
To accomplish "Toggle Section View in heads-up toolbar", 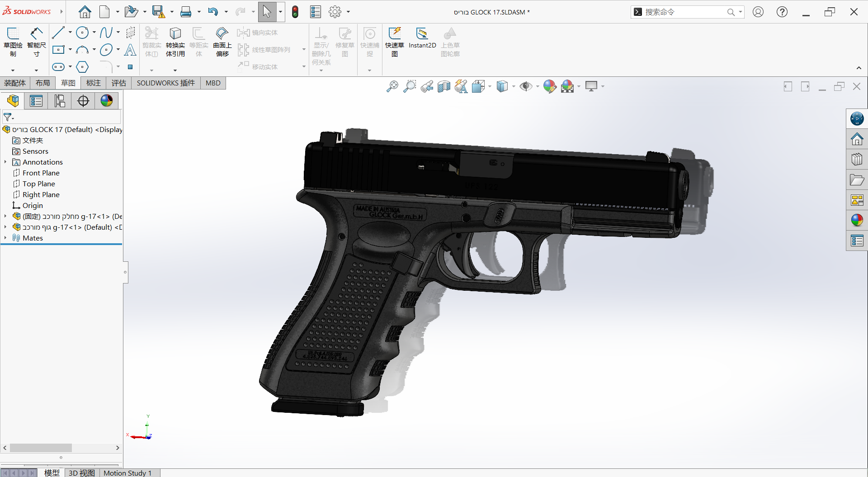I will pos(444,86).
